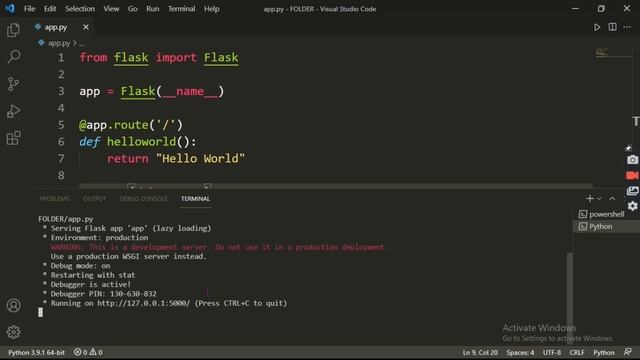Change encoding via UTF-8 status entry

point(552,352)
